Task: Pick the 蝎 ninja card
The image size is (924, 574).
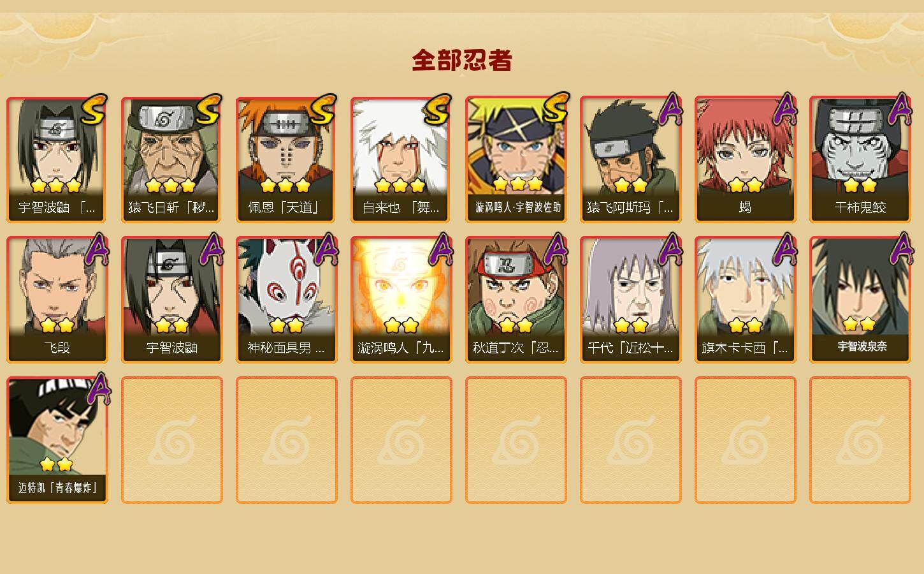Action: pos(746,159)
